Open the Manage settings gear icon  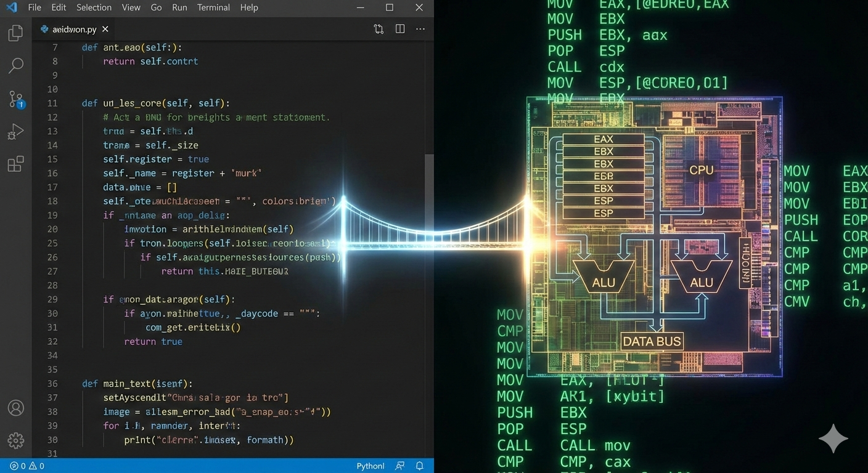coord(15,440)
